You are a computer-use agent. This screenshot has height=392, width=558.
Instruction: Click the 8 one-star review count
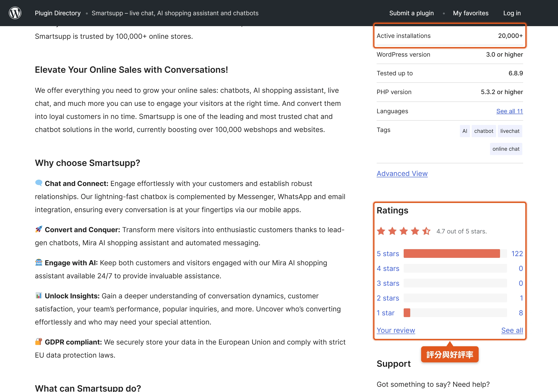click(521, 313)
